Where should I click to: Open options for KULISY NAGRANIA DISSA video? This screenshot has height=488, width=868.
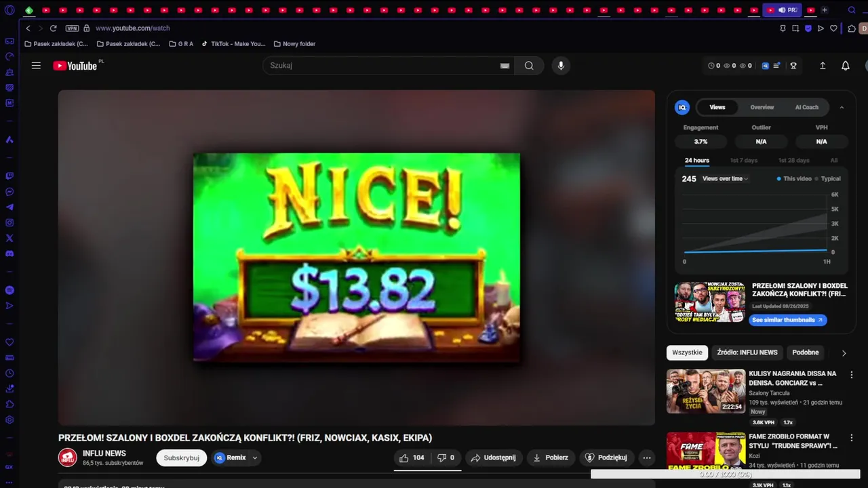pyautogui.click(x=852, y=375)
